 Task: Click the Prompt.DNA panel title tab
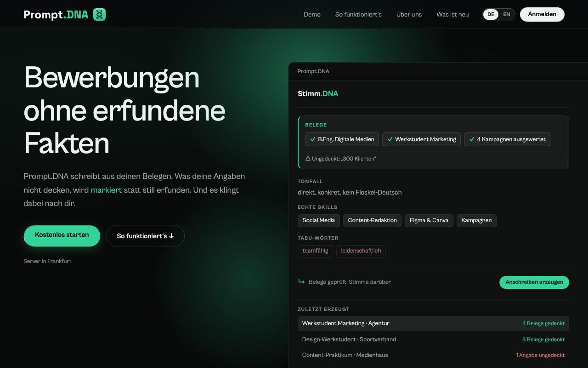[x=313, y=71]
